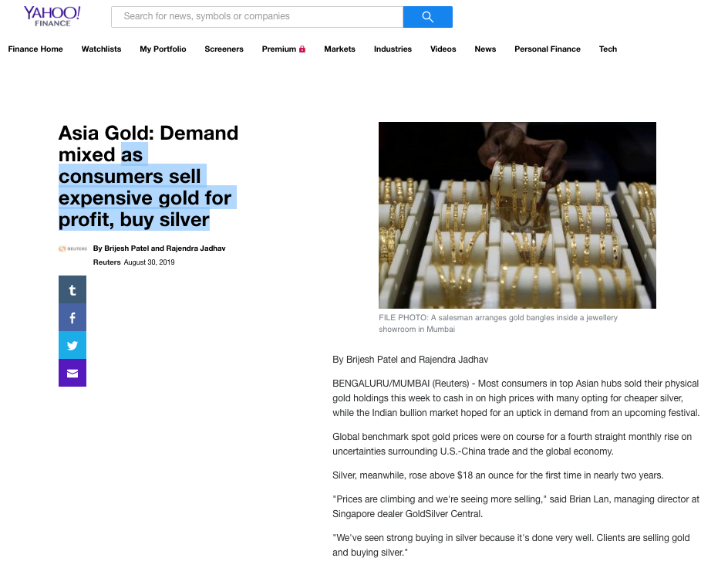Open Personal Finance section

(x=548, y=49)
